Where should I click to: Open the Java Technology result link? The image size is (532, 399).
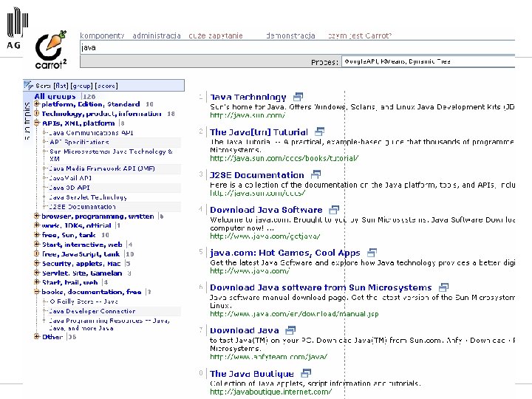point(248,97)
